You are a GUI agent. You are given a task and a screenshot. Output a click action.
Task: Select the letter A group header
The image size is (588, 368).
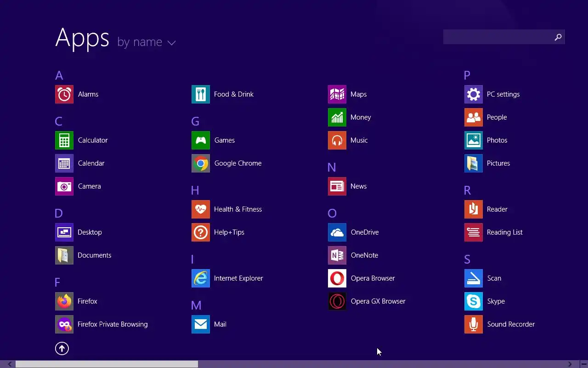[x=59, y=75]
